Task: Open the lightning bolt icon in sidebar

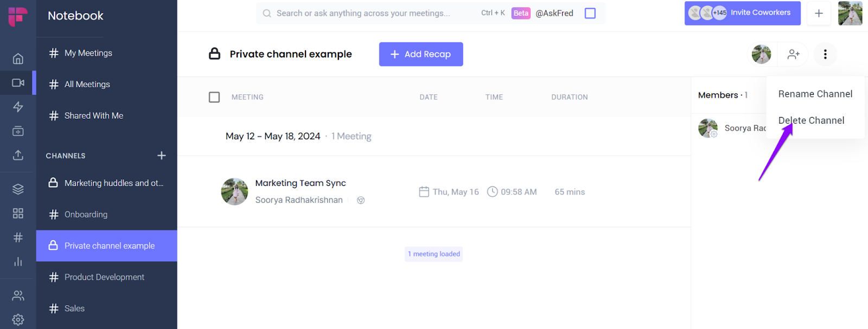Action: (18, 107)
